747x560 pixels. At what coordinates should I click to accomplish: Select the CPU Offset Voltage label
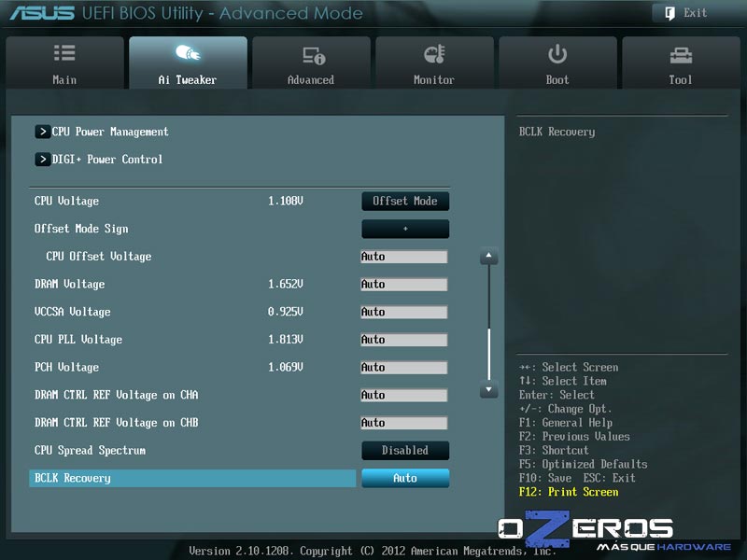tap(99, 256)
